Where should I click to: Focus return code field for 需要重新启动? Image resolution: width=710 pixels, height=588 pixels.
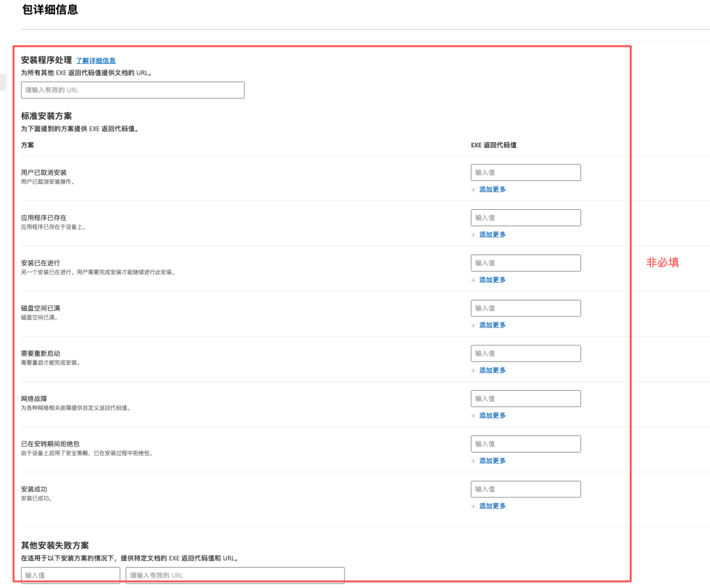pos(526,353)
